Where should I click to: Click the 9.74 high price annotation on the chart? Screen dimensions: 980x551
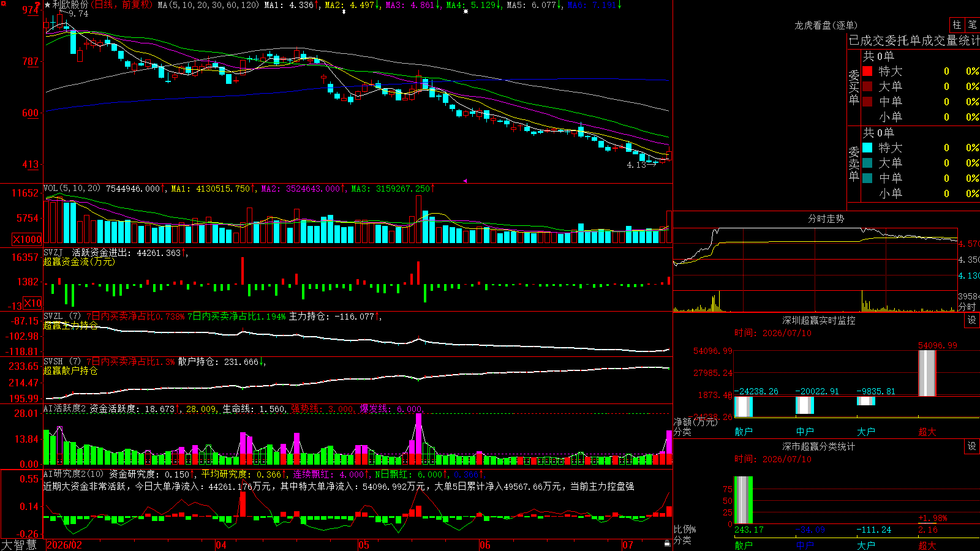(x=78, y=13)
